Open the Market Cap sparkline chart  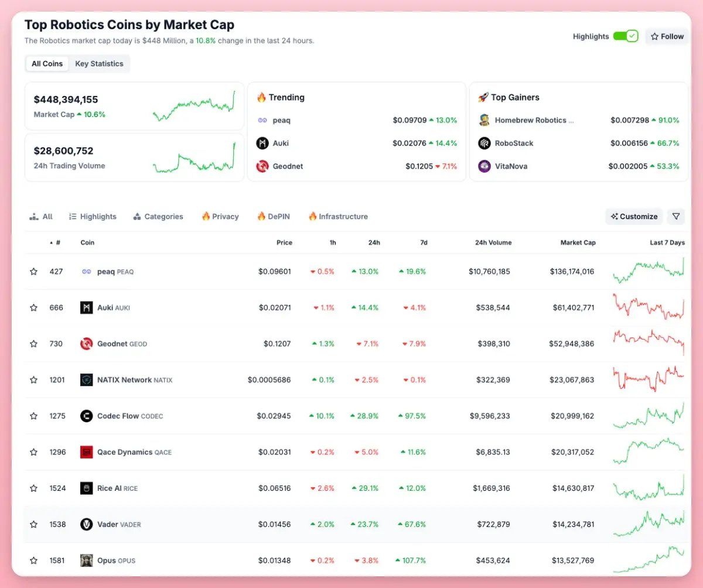click(194, 106)
